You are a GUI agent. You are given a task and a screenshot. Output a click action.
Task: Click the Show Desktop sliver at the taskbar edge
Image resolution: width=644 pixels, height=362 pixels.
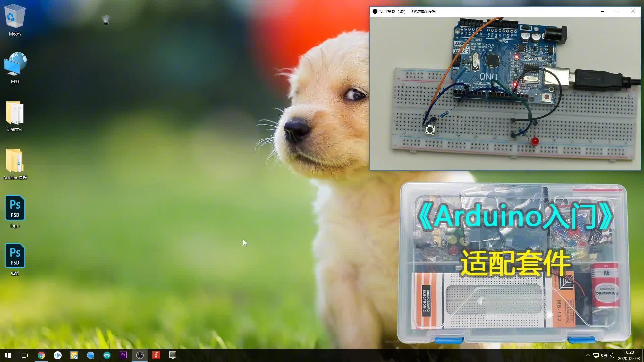643,355
